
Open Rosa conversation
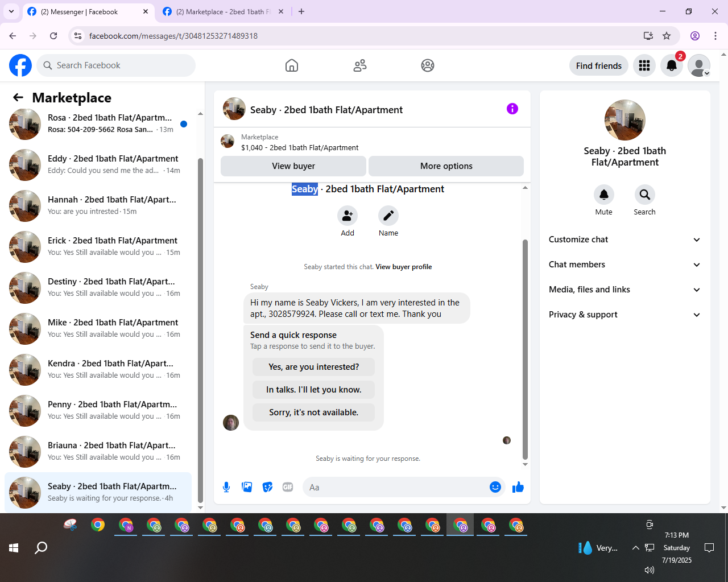coord(98,124)
